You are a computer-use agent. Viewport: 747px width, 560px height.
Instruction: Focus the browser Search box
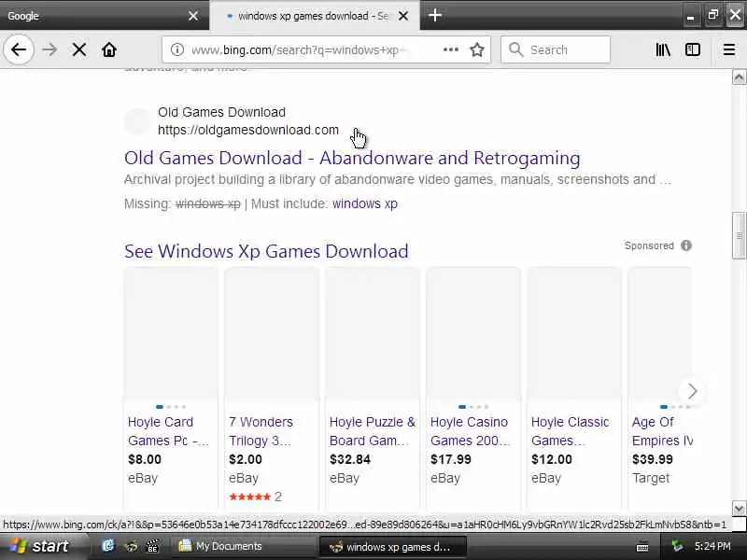point(556,49)
